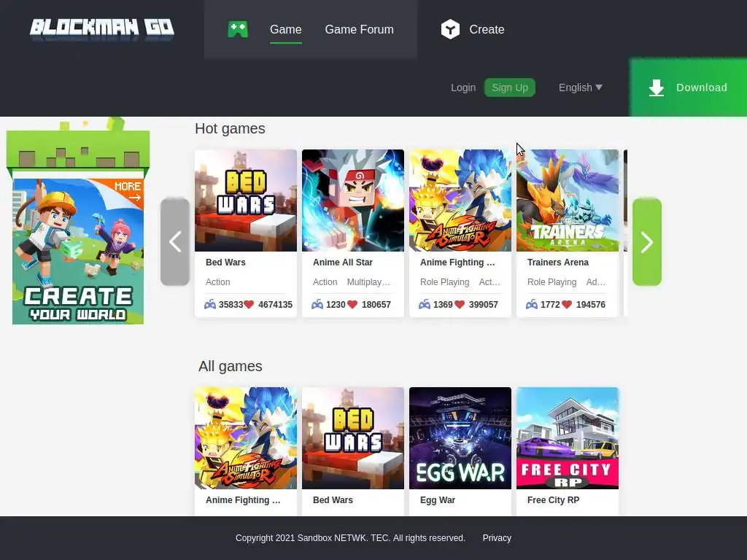Click Role Playing tag under Trainers Arena

[551, 282]
